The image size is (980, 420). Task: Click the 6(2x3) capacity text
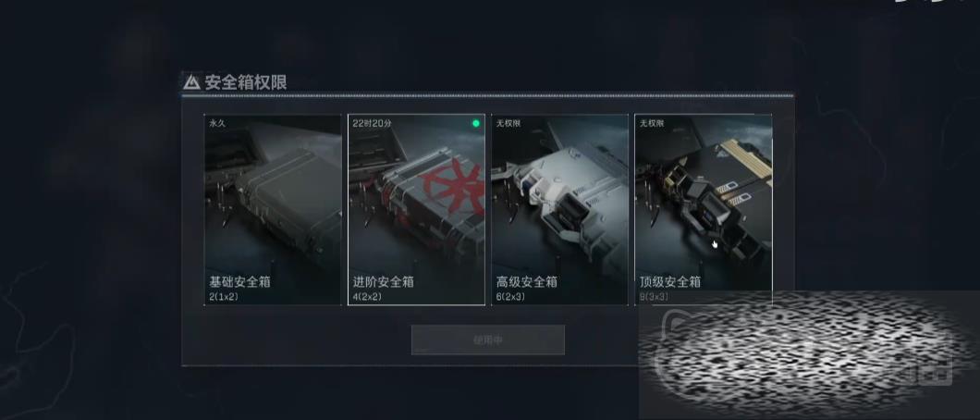click(x=510, y=297)
